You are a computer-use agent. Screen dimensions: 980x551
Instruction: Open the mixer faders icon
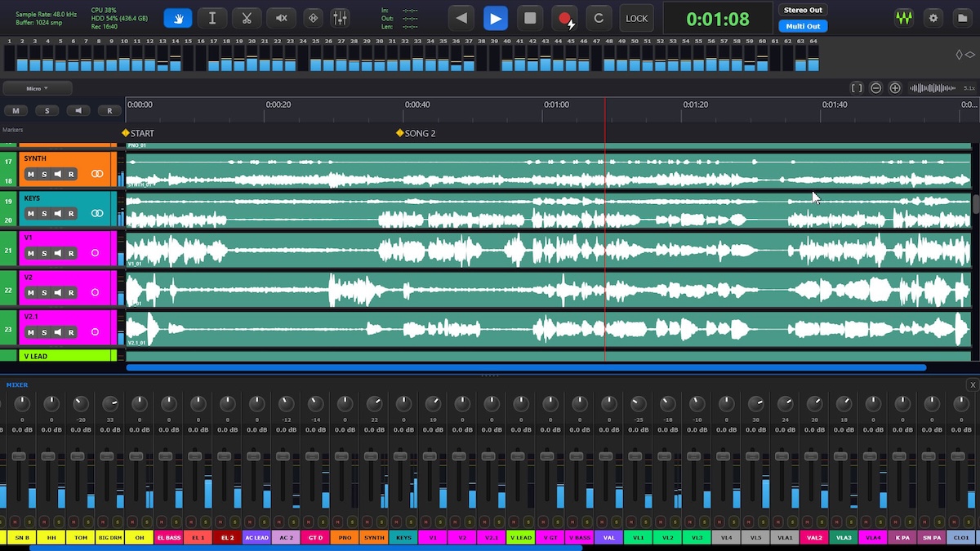click(340, 18)
